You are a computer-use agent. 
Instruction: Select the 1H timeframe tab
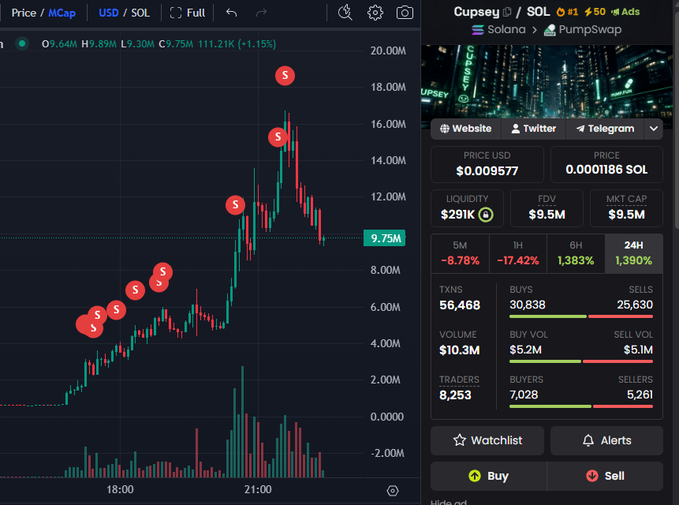(x=518, y=253)
